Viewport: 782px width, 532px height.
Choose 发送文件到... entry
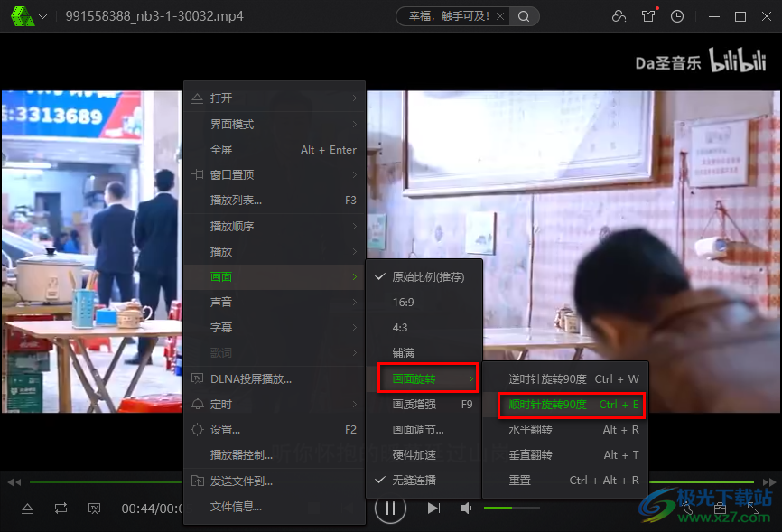(275, 481)
